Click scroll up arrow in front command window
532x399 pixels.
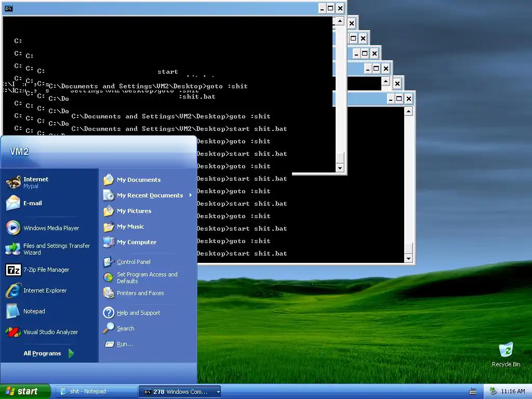pos(340,21)
